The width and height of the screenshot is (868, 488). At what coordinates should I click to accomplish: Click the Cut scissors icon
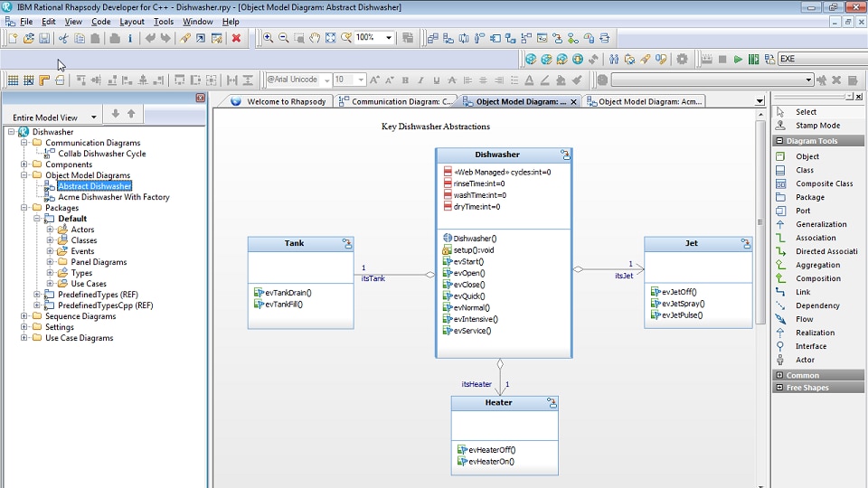click(63, 38)
